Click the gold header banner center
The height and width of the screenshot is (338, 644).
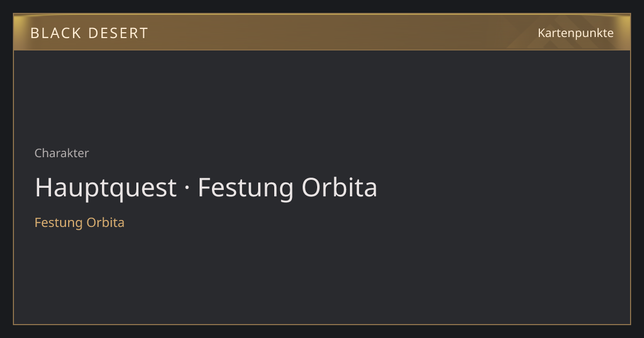[x=322, y=32]
